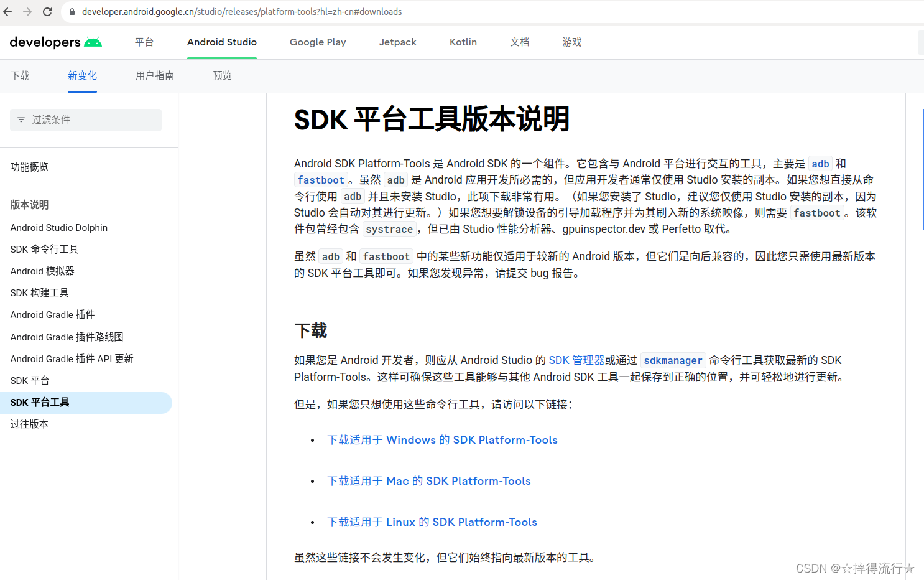Click the 下载 section heading

tap(311, 331)
